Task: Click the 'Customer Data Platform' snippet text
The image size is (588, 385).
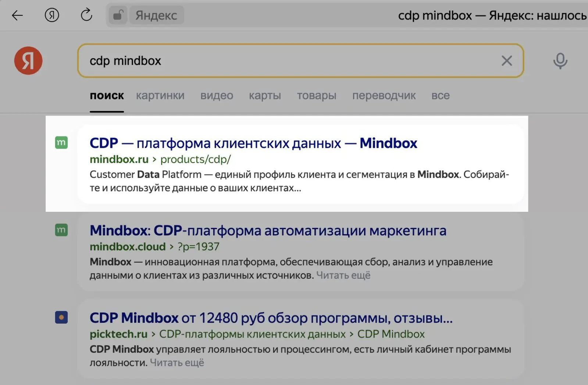Action: 146,174
